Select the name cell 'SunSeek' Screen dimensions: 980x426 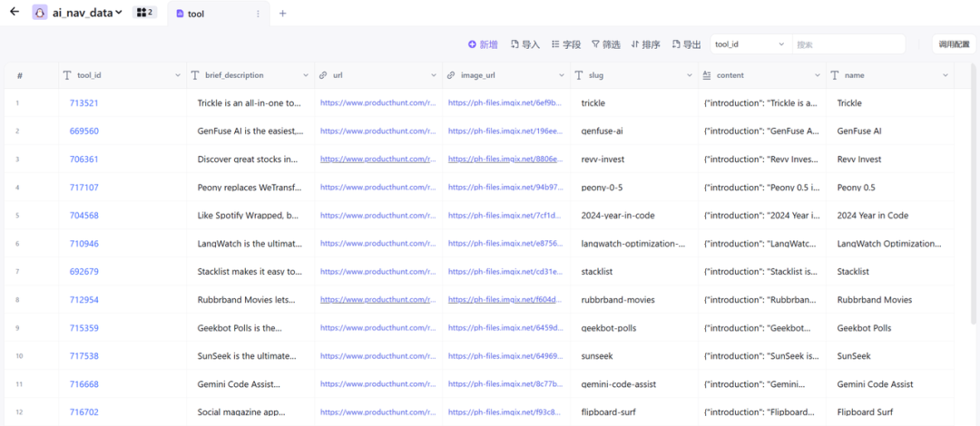(x=890, y=356)
